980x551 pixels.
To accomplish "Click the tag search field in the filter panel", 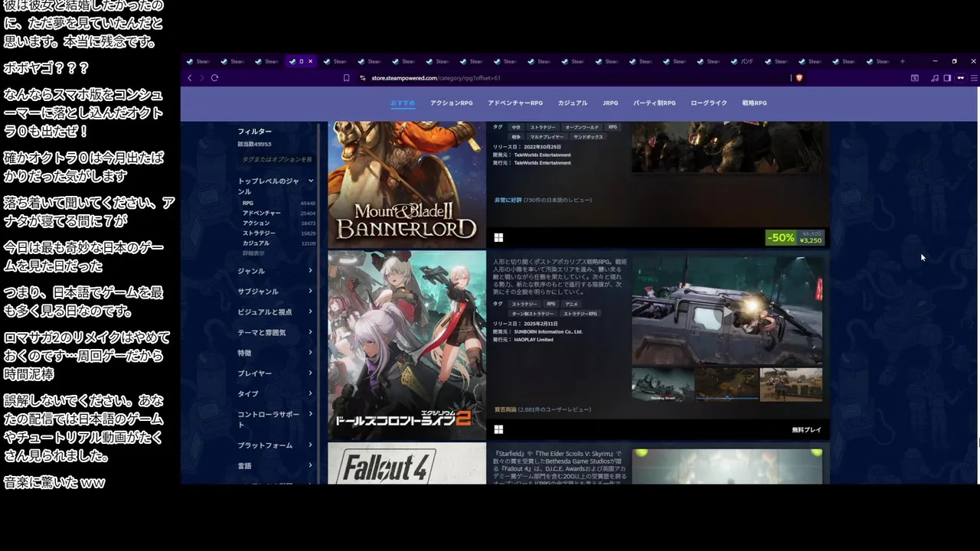I will click(x=276, y=159).
